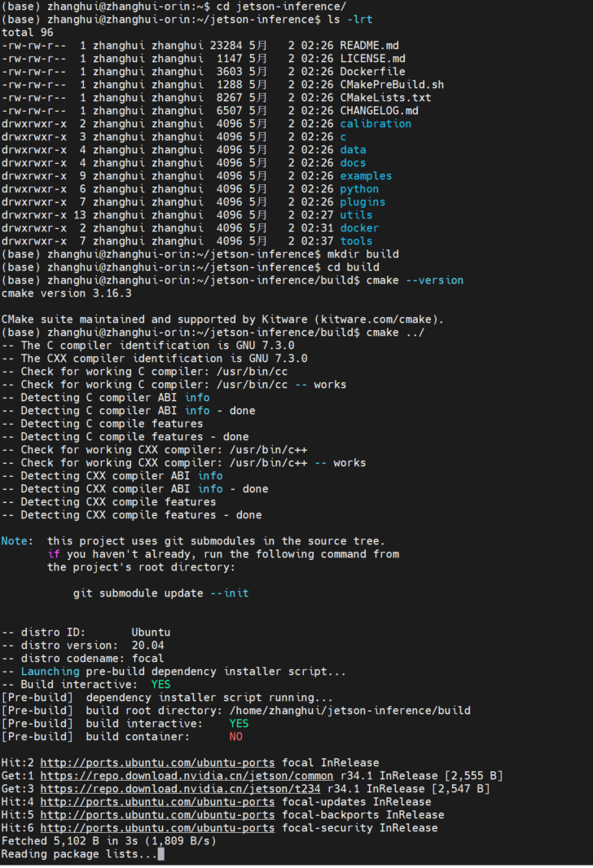Click the ubuntu-ports link on the focal-security line
This screenshot has height=868, width=593.
point(157,828)
